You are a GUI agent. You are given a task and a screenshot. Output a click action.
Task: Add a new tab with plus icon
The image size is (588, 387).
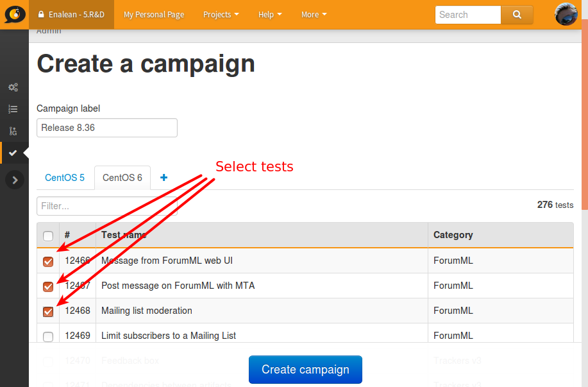tap(164, 178)
